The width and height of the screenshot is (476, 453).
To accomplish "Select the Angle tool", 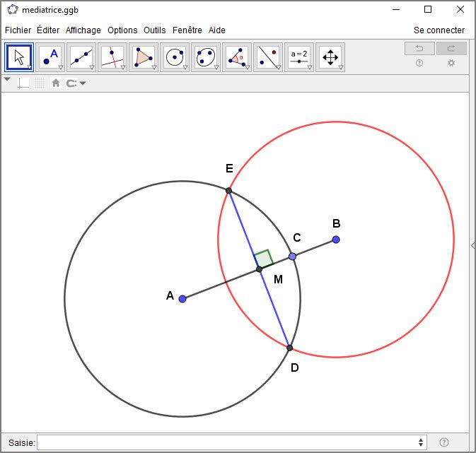I will click(237, 57).
